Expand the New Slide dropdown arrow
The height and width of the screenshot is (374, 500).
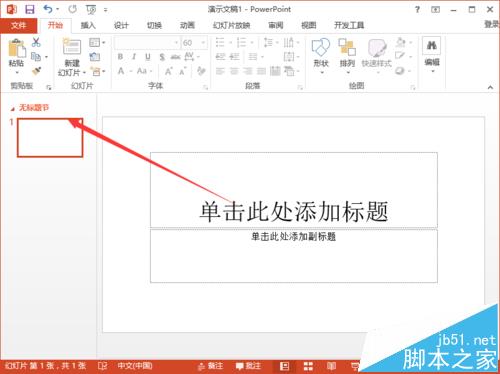[84, 73]
